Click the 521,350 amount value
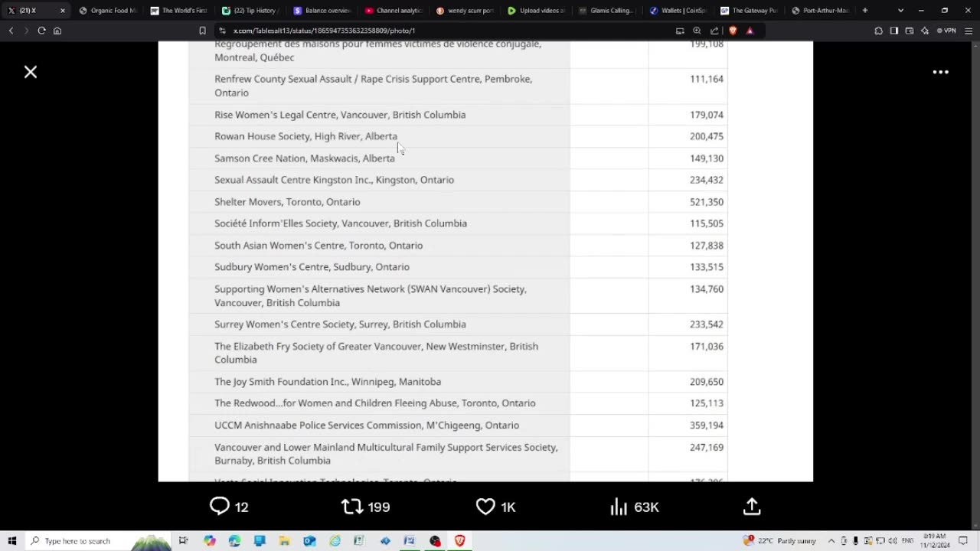 click(706, 202)
